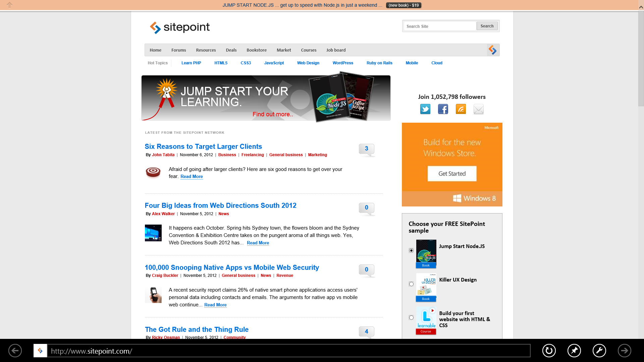Click the Forums menu item
The height and width of the screenshot is (362, 644).
[x=179, y=50]
